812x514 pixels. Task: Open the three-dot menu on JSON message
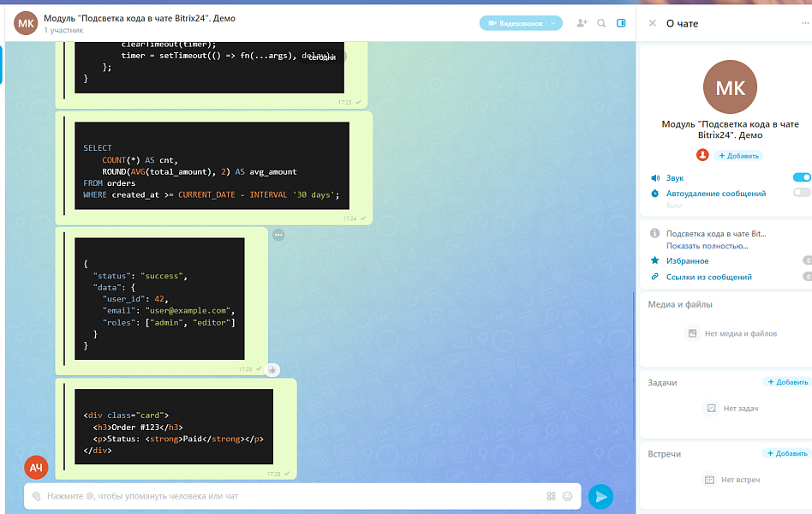point(278,235)
